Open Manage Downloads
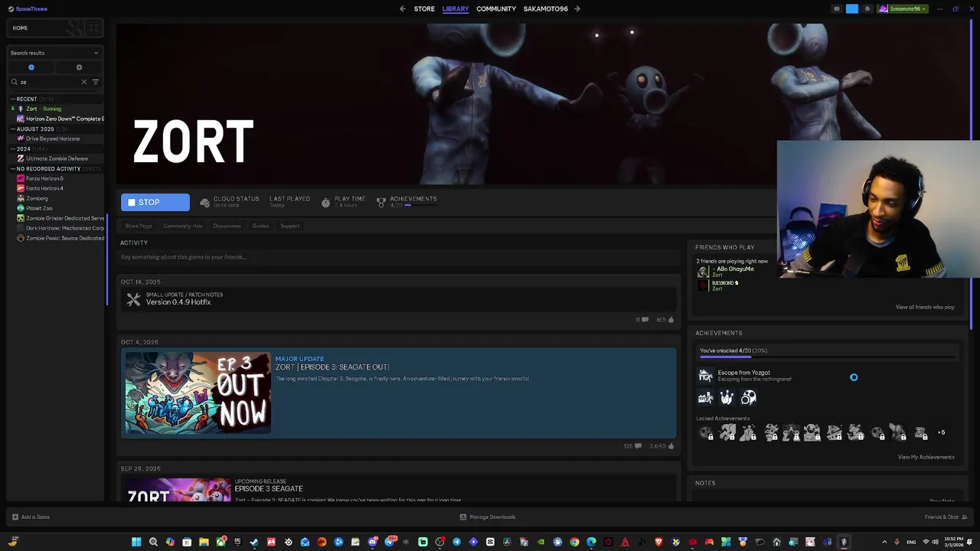This screenshot has width=980, height=551. 488,517
